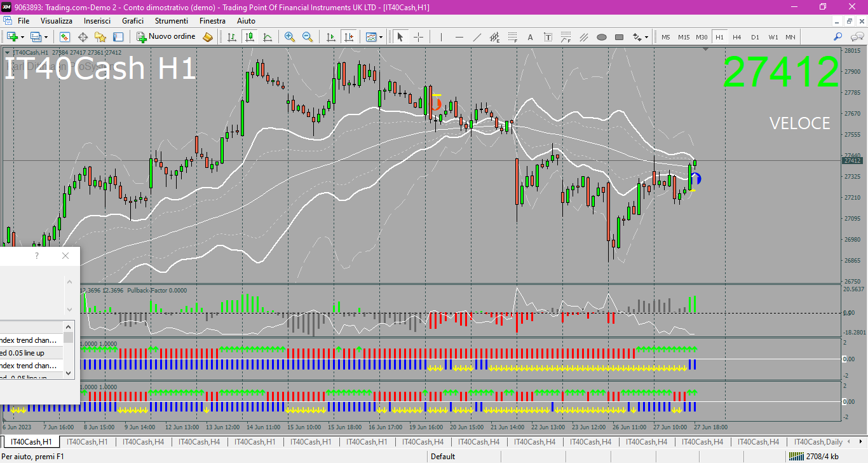This screenshot has width=868, height=463.
Task: Switch timeframe to M5
Action: point(666,37)
